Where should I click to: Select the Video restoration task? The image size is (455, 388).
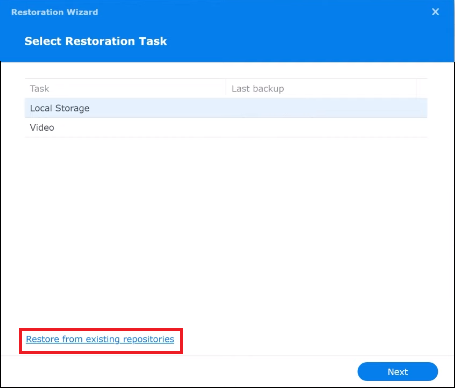pos(226,127)
